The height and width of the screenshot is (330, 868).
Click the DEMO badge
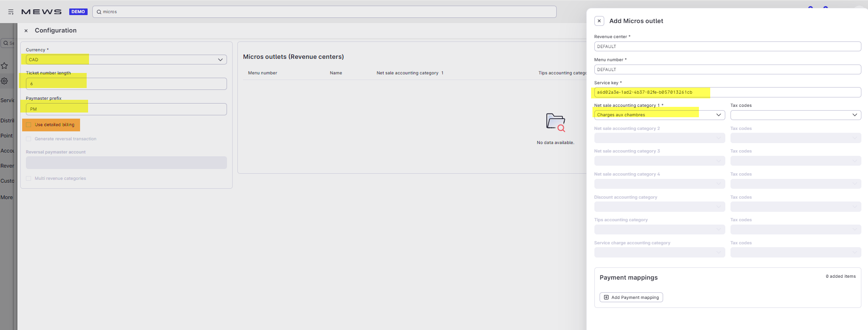click(78, 12)
